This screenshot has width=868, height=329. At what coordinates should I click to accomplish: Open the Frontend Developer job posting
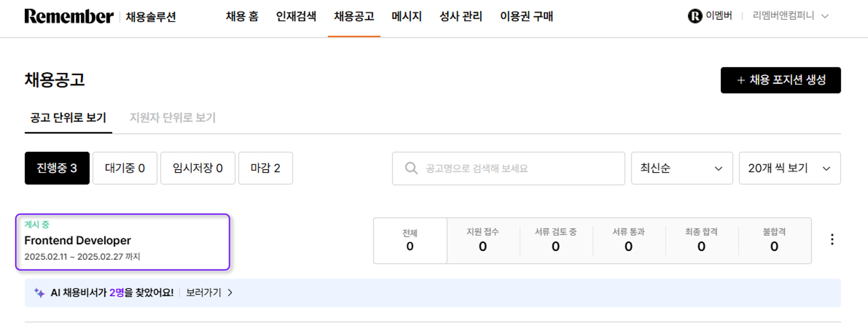click(x=78, y=240)
